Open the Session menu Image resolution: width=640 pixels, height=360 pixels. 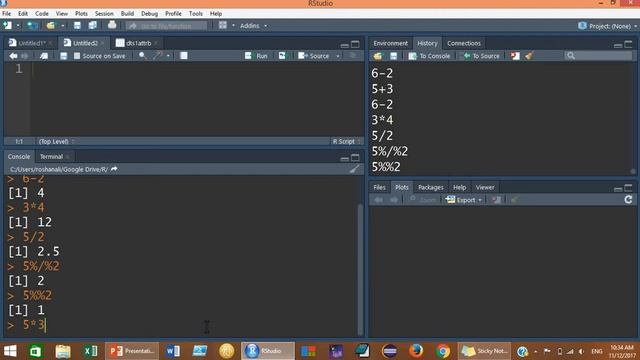click(x=104, y=13)
